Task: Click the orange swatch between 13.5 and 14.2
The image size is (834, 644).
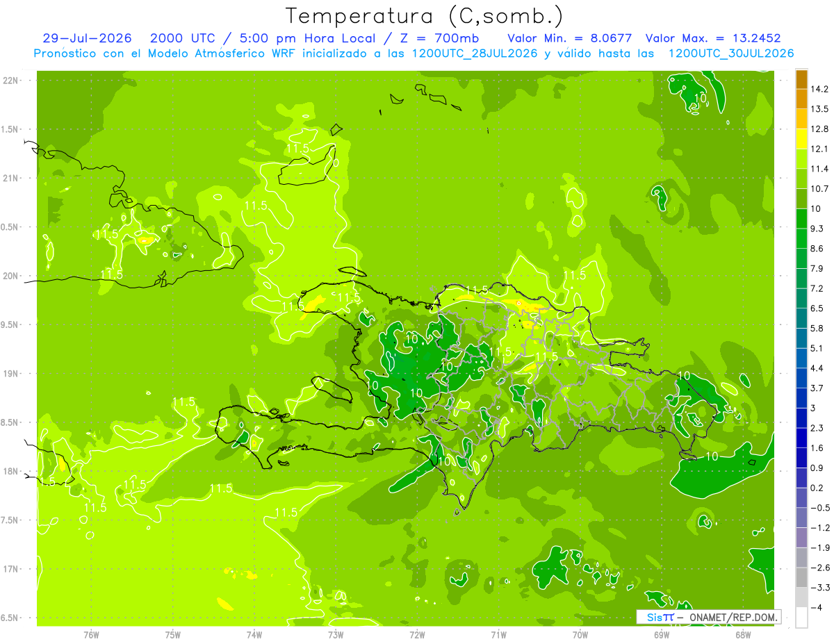Action: pyautogui.click(x=801, y=99)
